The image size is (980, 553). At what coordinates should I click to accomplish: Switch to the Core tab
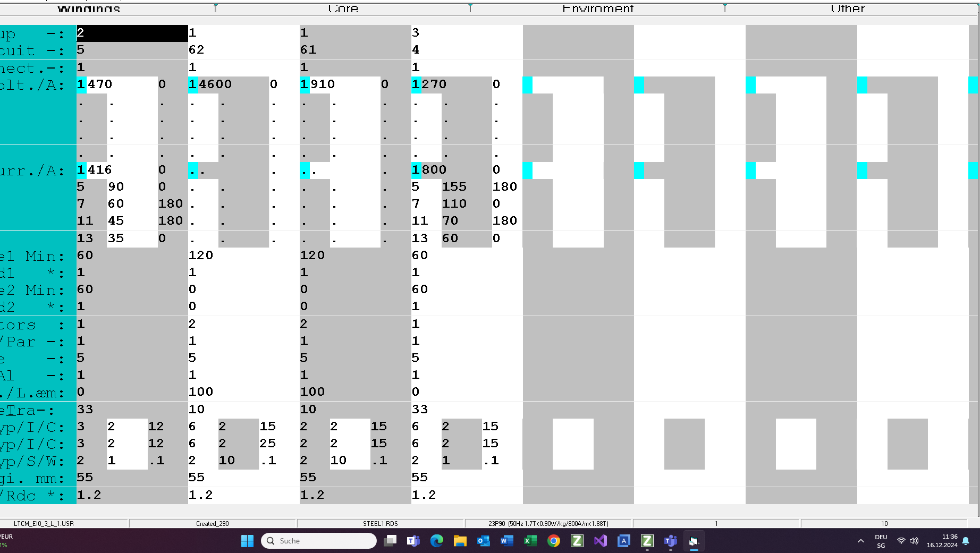point(343,8)
